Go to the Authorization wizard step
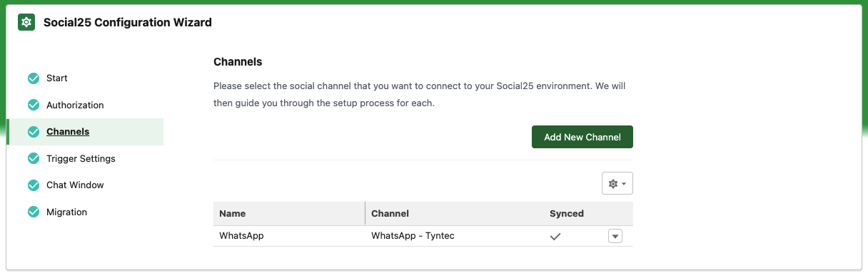Screen dimensions: 868x278 click(x=75, y=105)
